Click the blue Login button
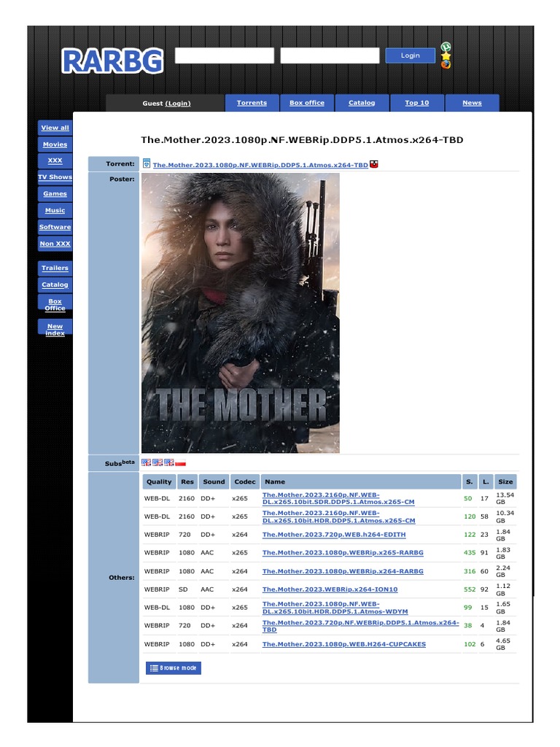The image size is (560, 747). [410, 55]
